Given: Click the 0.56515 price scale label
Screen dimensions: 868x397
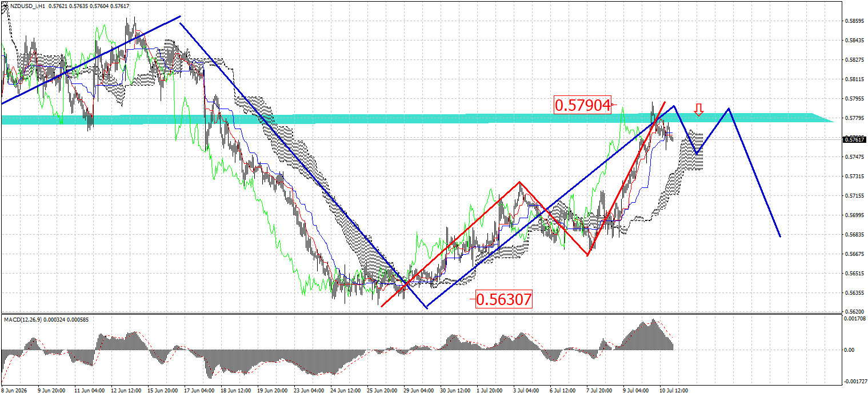Looking at the screenshot, I should 854,274.
